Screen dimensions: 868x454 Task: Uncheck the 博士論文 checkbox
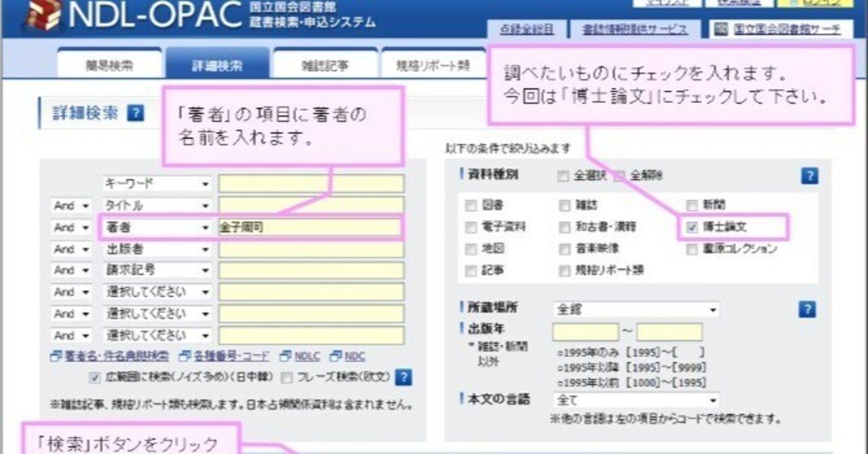(x=691, y=227)
